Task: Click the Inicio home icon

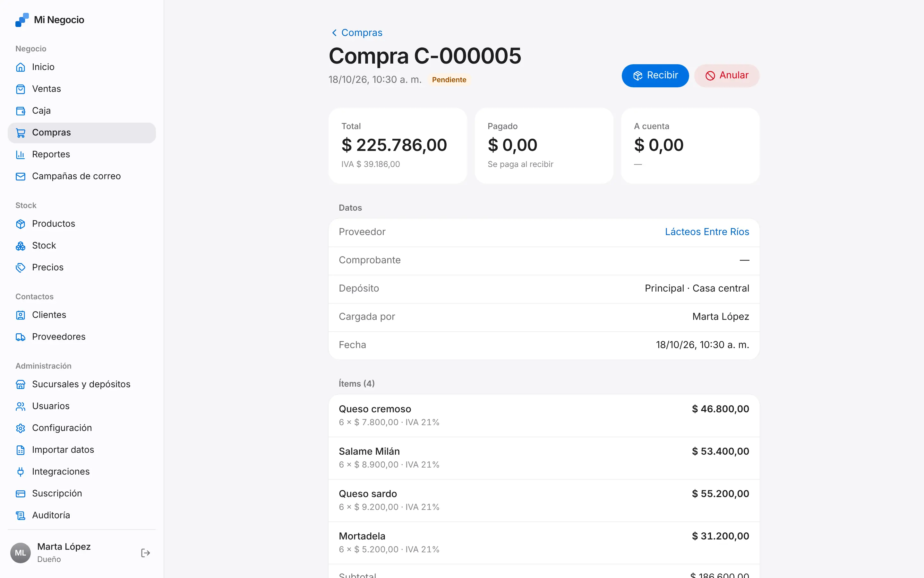Action: tap(21, 67)
